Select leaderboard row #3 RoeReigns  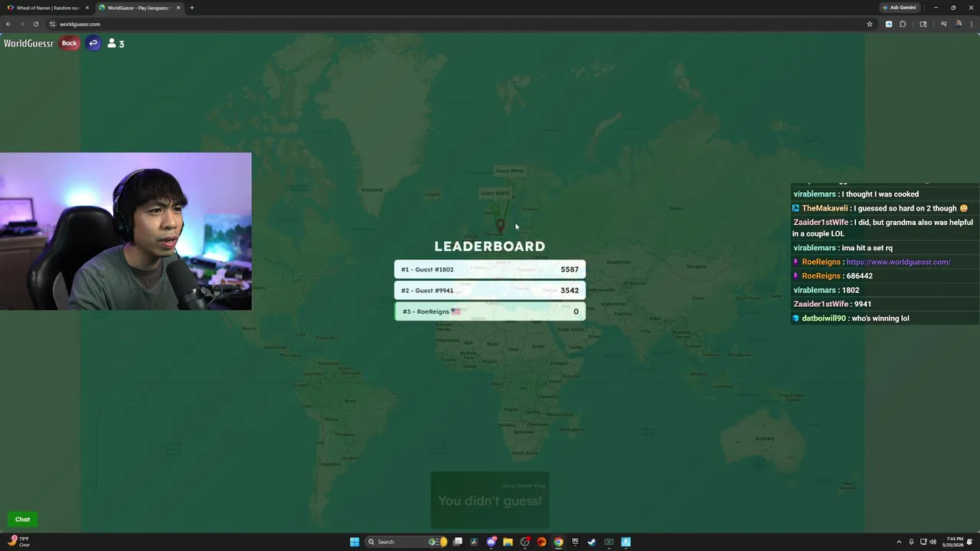[x=490, y=311]
